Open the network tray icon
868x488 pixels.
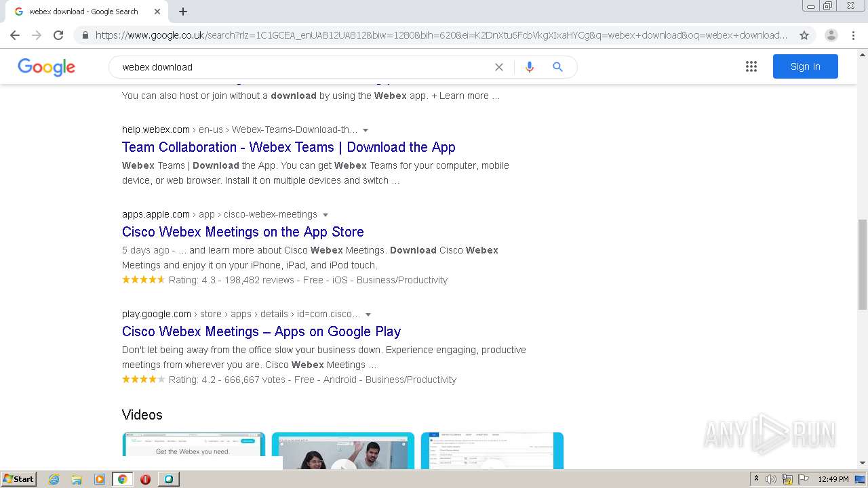coord(787,479)
